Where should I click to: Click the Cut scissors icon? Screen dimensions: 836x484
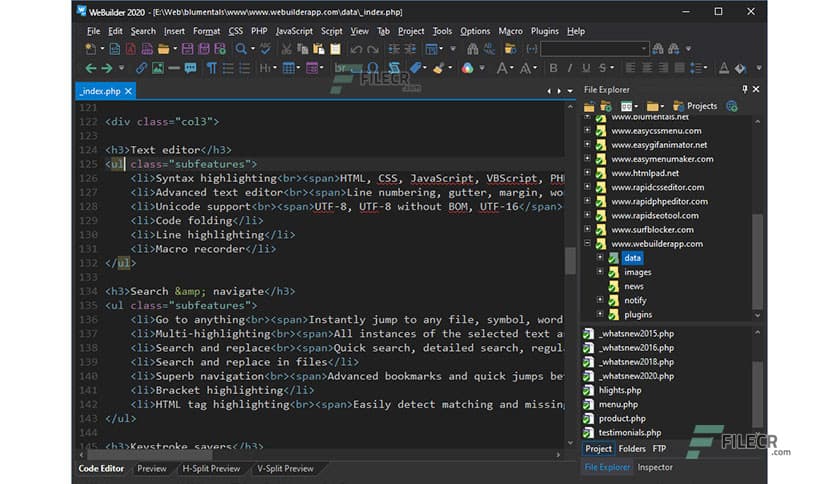point(286,49)
